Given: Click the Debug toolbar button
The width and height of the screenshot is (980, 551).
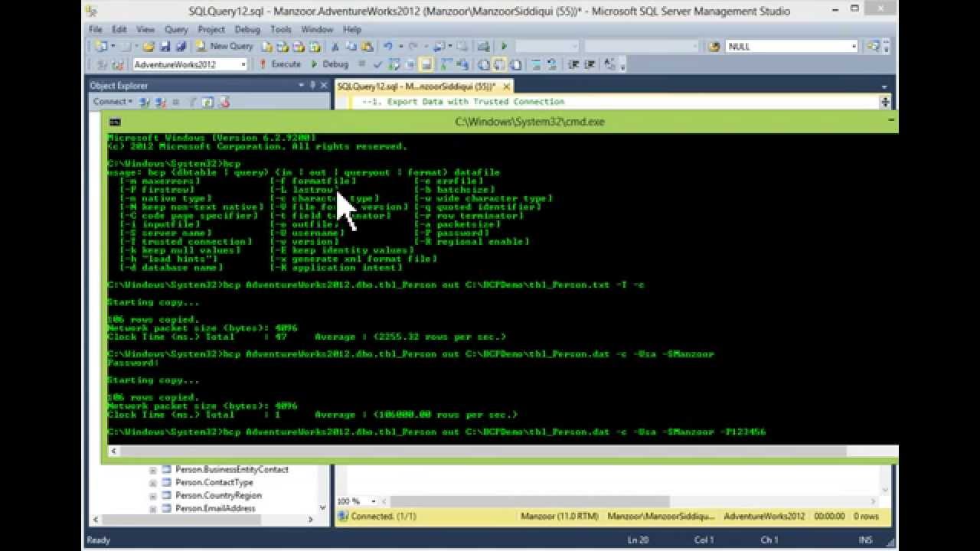Looking at the screenshot, I should [x=330, y=64].
